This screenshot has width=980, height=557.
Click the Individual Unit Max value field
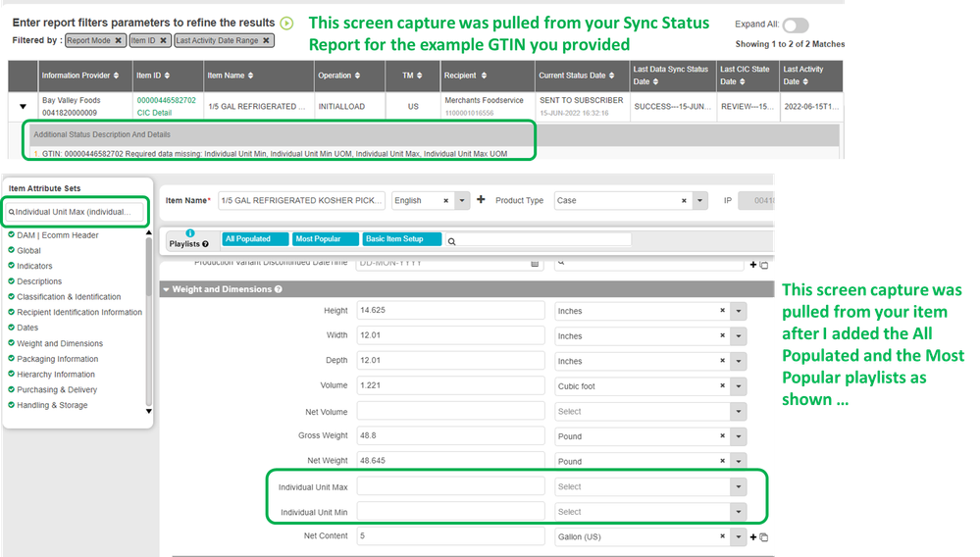pyautogui.click(x=450, y=486)
